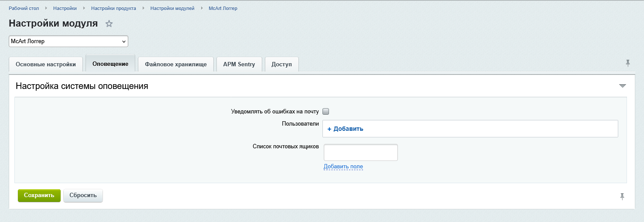Viewport: 644px width, 222px height.
Task: Go to Настройки продукта breadcrumb
Action: click(113, 8)
